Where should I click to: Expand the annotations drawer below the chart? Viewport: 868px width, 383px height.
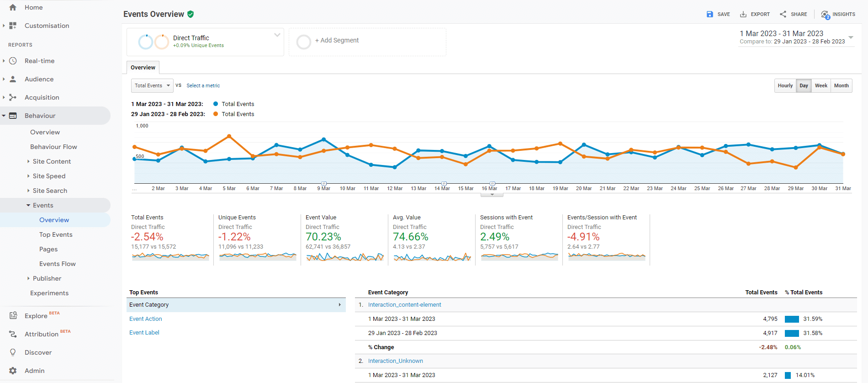click(x=492, y=195)
